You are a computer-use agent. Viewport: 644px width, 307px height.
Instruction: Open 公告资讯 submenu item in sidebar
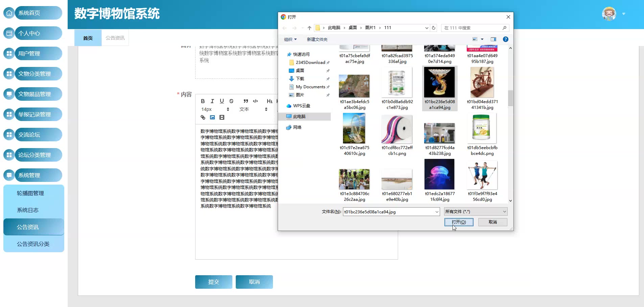click(34, 227)
